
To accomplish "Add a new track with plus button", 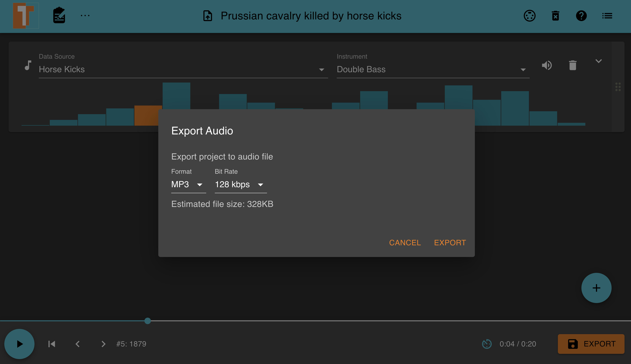I will [x=596, y=288].
